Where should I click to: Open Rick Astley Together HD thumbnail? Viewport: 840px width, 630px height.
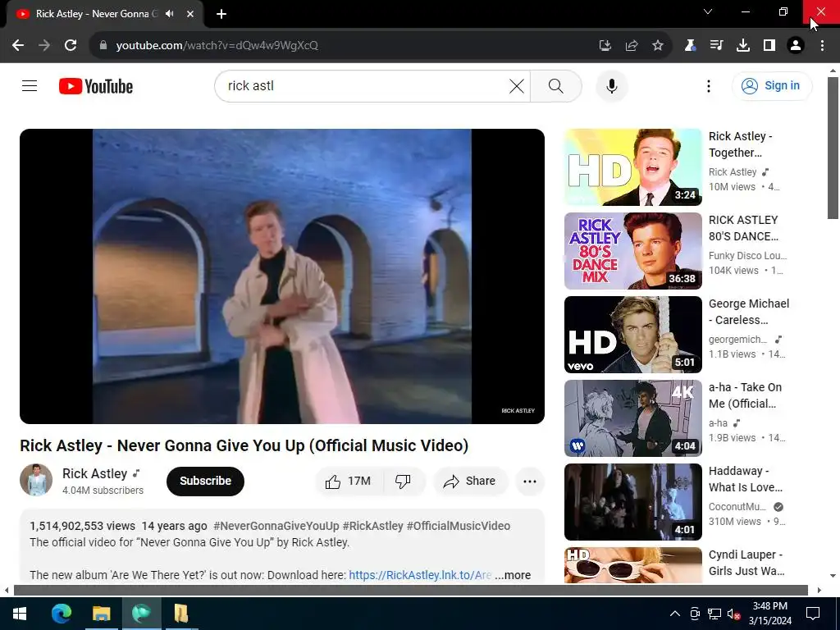[x=632, y=167]
